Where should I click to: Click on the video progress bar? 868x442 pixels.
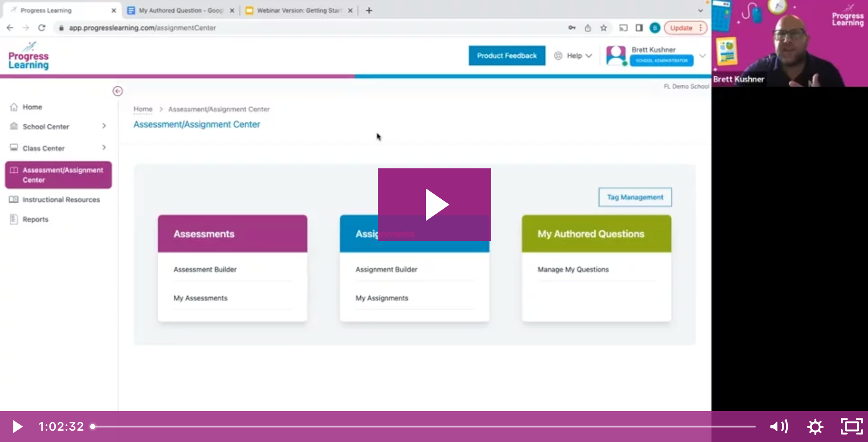(x=408, y=426)
